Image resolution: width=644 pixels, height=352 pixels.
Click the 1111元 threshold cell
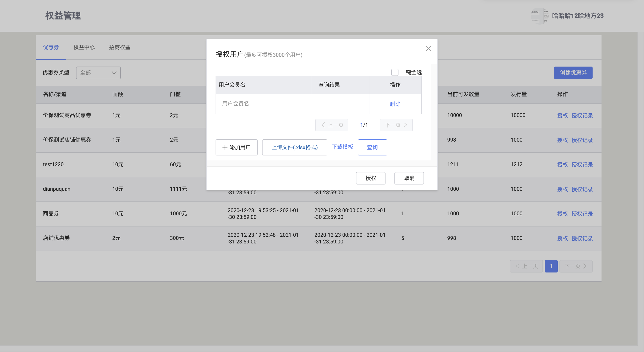tap(178, 189)
